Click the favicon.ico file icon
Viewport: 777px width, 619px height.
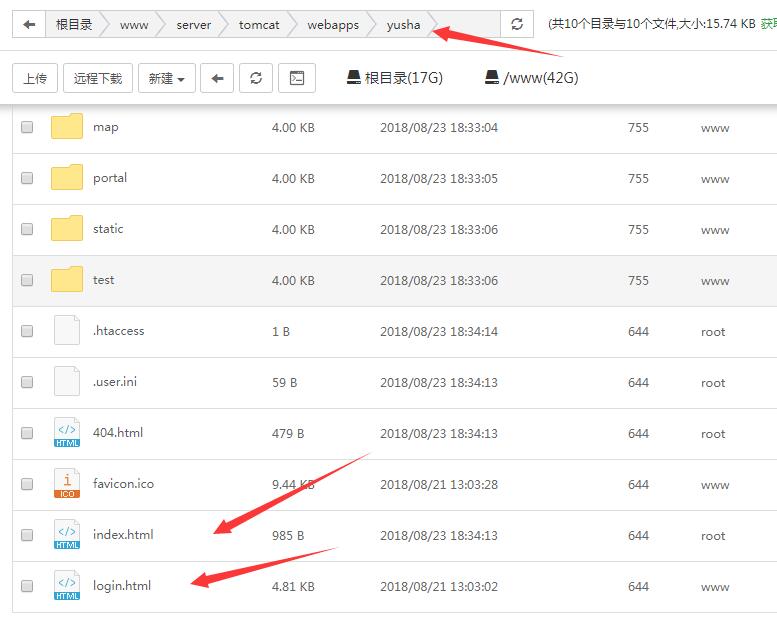click(67, 484)
